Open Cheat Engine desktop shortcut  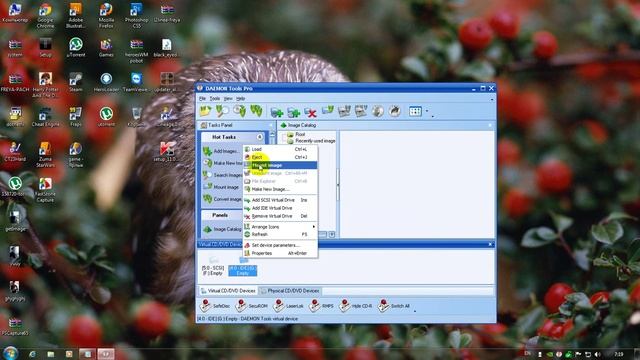(45, 117)
